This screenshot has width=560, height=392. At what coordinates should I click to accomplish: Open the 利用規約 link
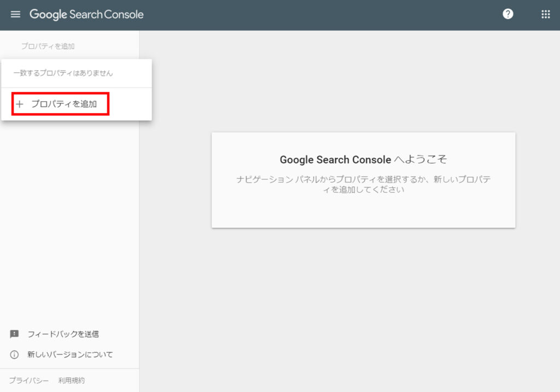coord(72,381)
